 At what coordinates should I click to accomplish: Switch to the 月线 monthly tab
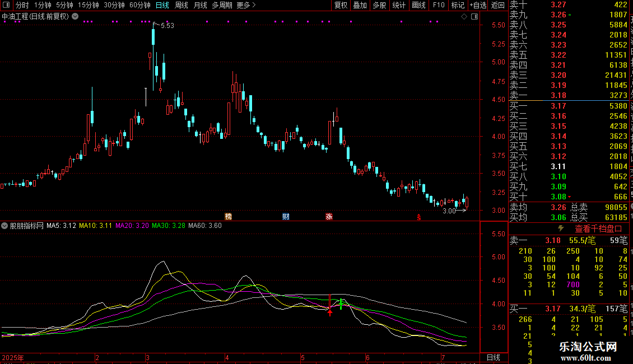200,5
